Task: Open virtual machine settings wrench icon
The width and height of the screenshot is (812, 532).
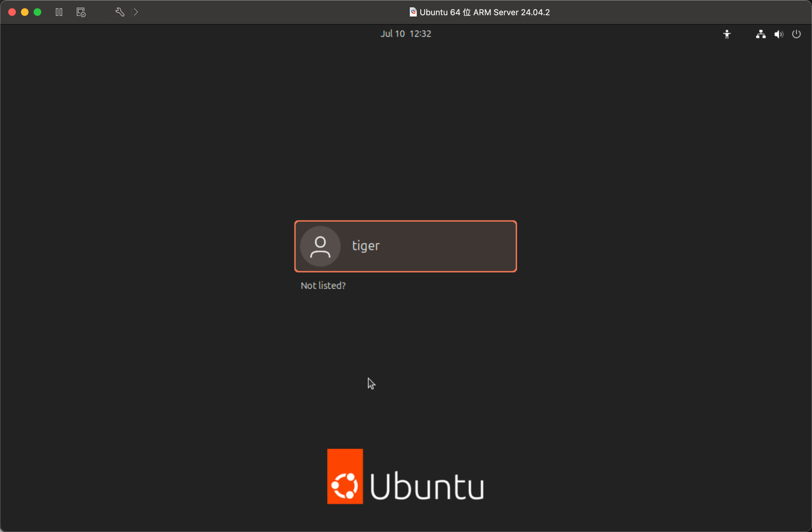Action: pyautogui.click(x=120, y=12)
